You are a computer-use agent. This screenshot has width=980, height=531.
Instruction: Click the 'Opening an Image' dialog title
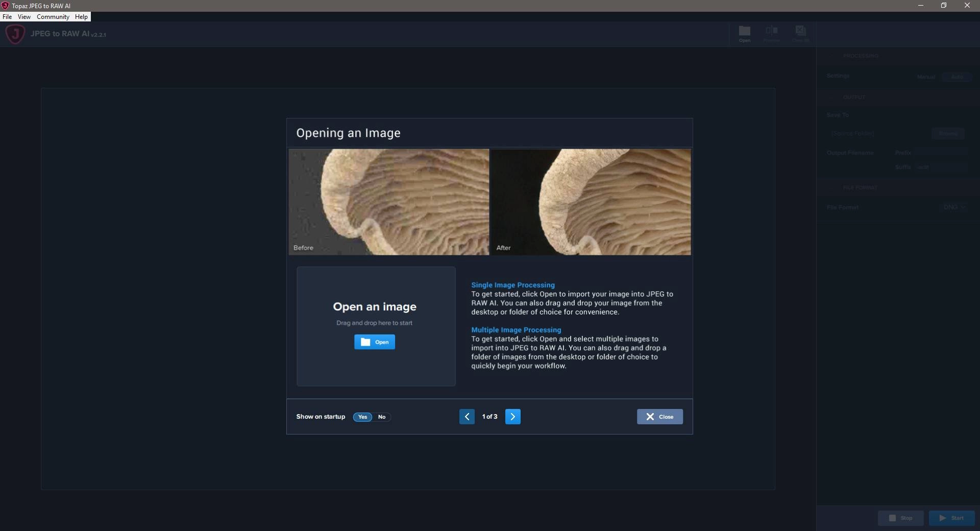(x=349, y=133)
